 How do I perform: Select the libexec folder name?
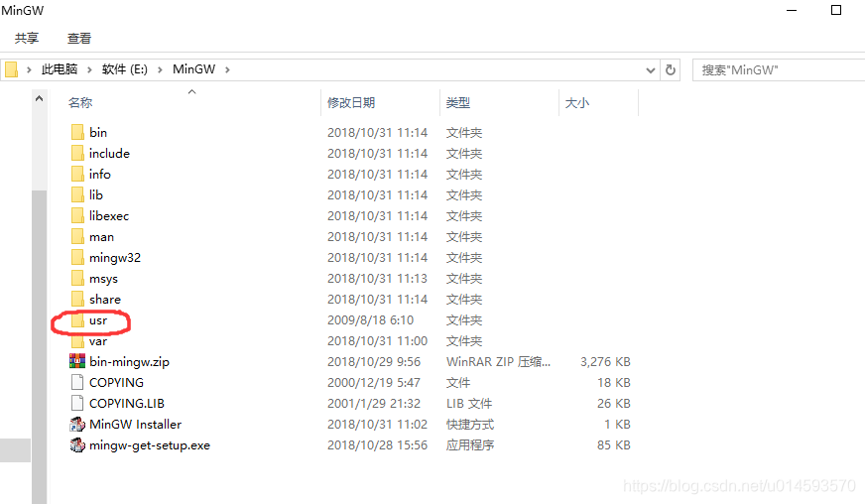coord(109,216)
